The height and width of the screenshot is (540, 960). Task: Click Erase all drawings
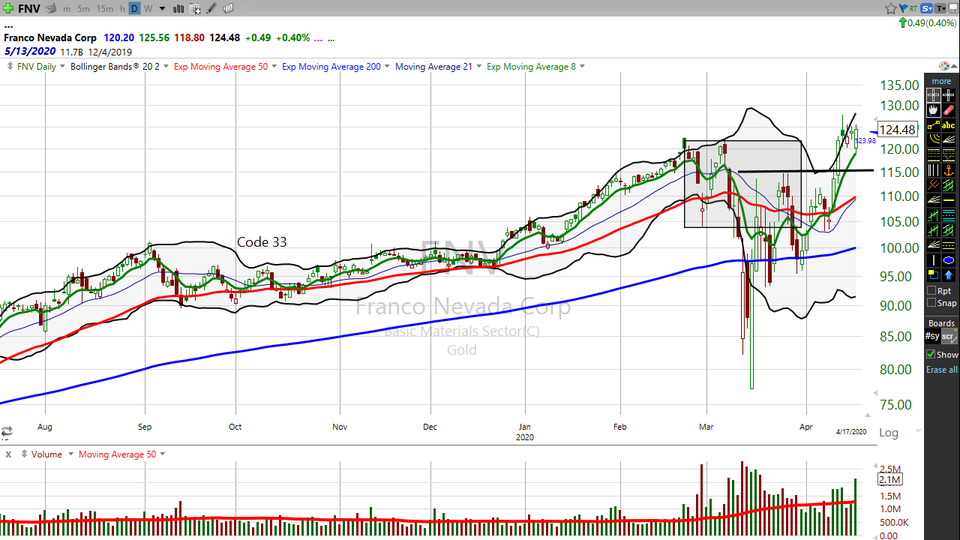point(941,369)
